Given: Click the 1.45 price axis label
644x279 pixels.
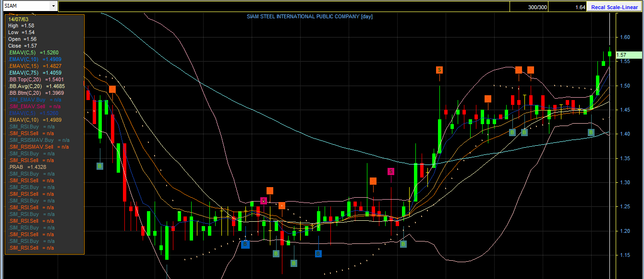Looking at the screenshot, I should 624,110.
